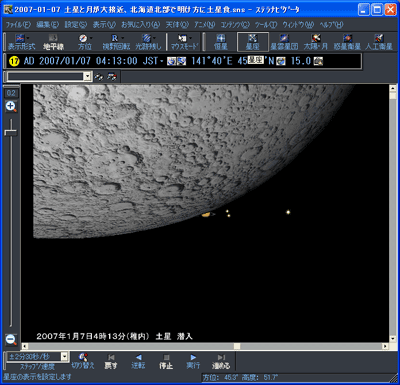This screenshot has height=385, width=400.
Task: Click the first location map icon before 141°40'E
Action: click(x=171, y=61)
